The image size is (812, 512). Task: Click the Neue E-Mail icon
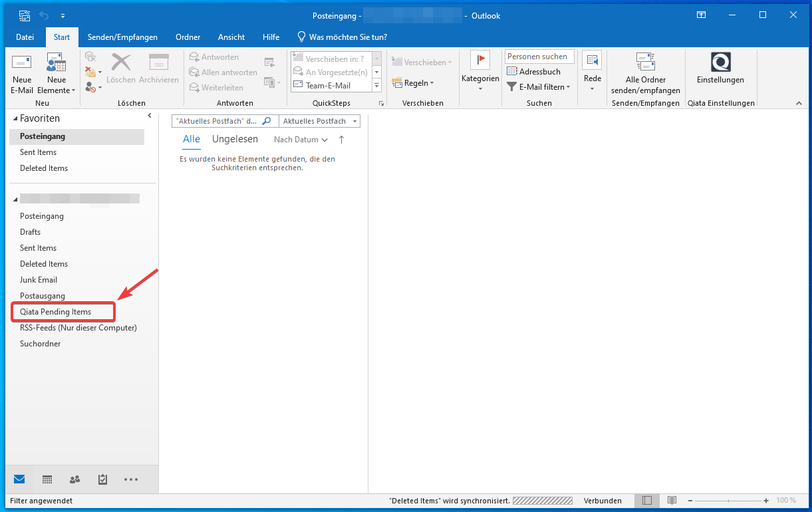22,63
